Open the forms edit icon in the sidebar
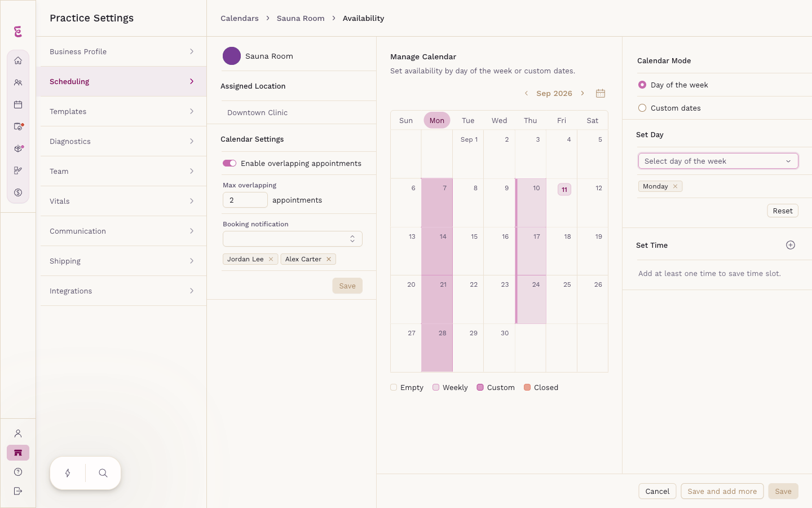 pyautogui.click(x=18, y=170)
